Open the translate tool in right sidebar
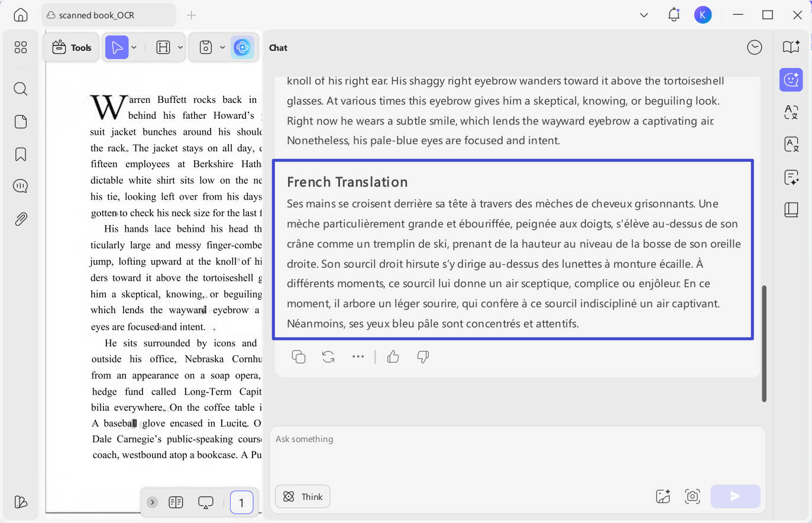This screenshot has width=812, height=523. tap(791, 112)
